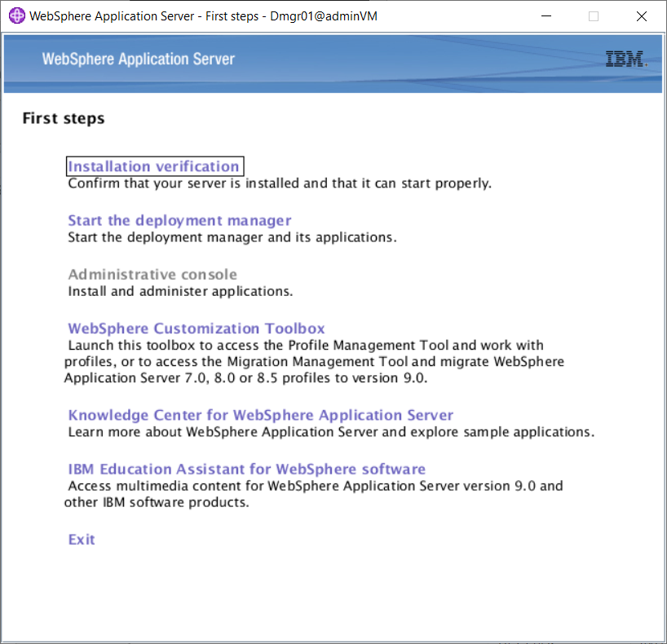Image resolution: width=667 pixels, height=644 pixels.
Task: Exit the First steps console
Action: [81, 539]
